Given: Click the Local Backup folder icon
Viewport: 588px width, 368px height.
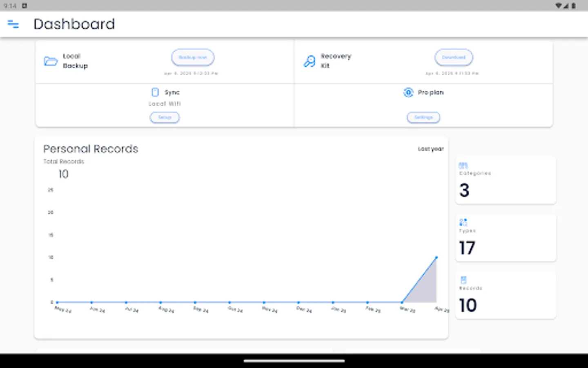Looking at the screenshot, I should [51, 61].
